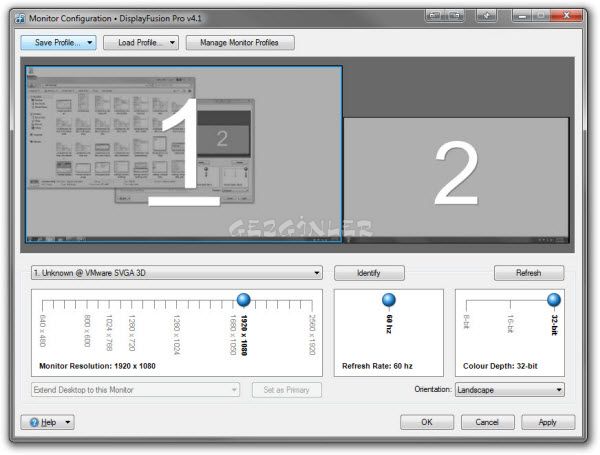Click the Refresh button
This screenshot has height=455, width=600.
(x=529, y=273)
